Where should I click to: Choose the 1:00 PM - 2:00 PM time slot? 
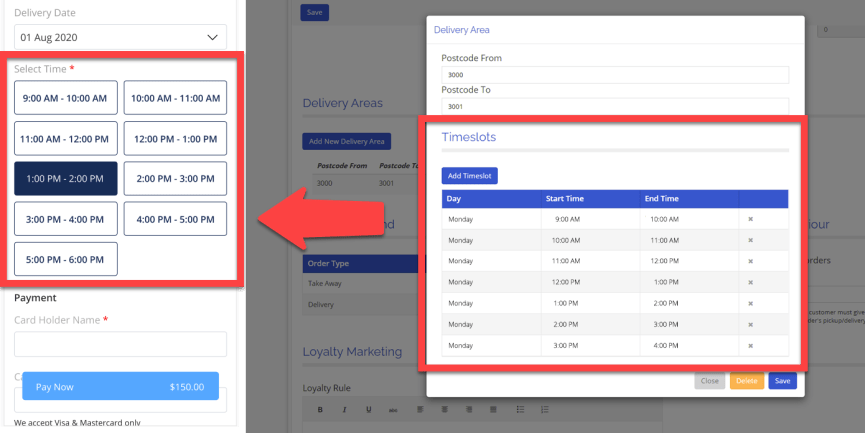(66, 178)
